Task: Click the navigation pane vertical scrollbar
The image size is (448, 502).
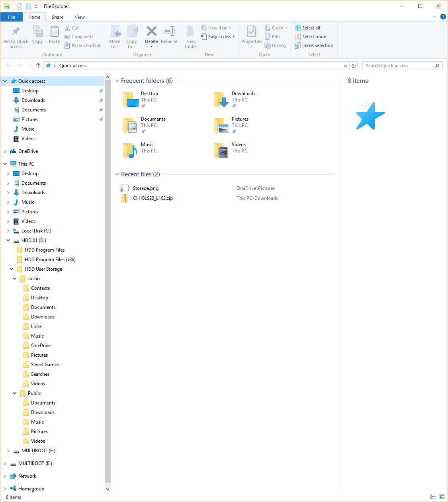Action: point(108,279)
